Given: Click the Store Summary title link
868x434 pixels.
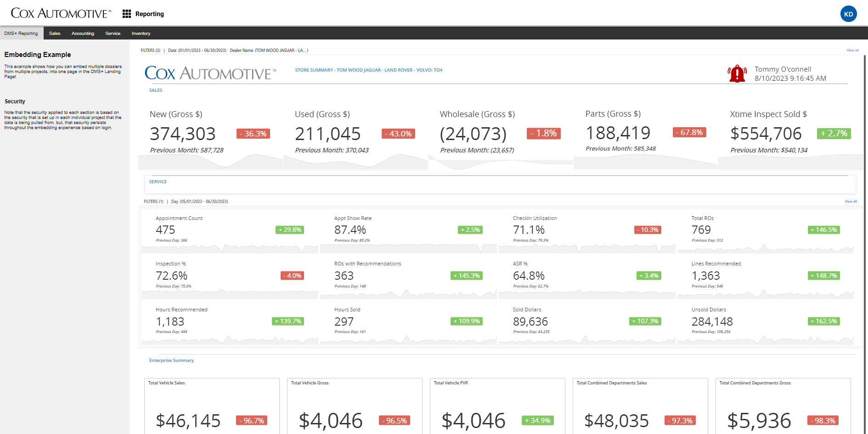Looking at the screenshot, I should coord(369,70).
